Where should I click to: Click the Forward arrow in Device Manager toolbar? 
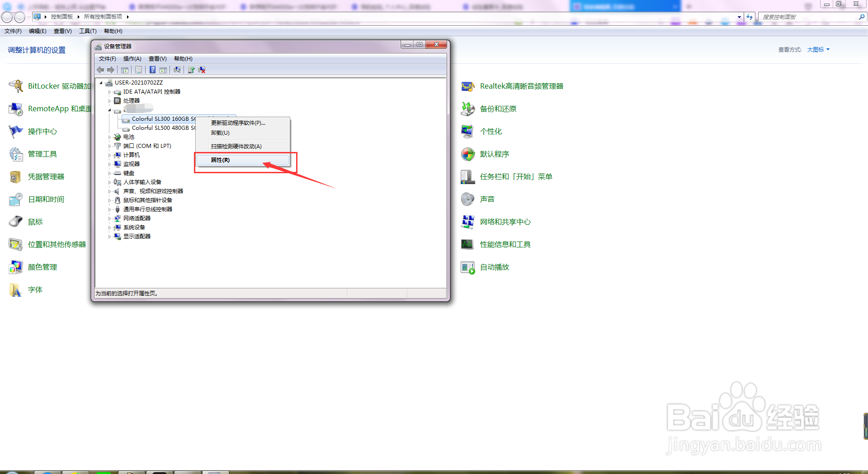coord(111,70)
